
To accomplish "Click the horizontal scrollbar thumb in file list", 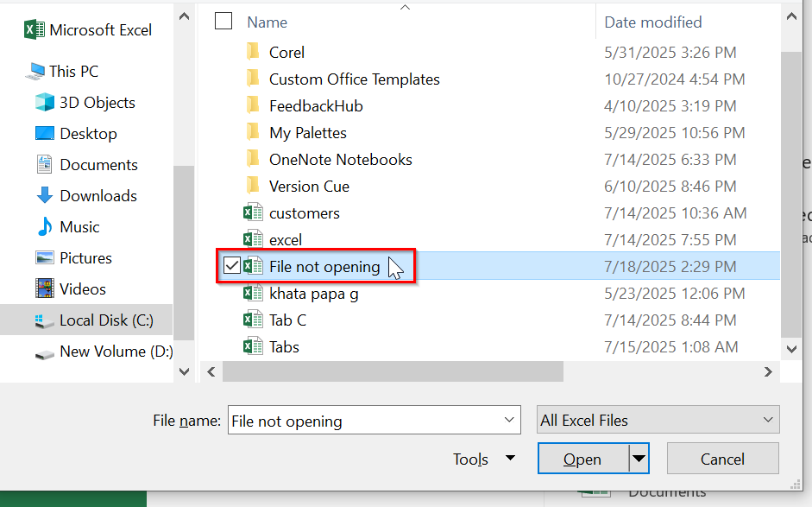I will pyautogui.click(x=393, y=371).
